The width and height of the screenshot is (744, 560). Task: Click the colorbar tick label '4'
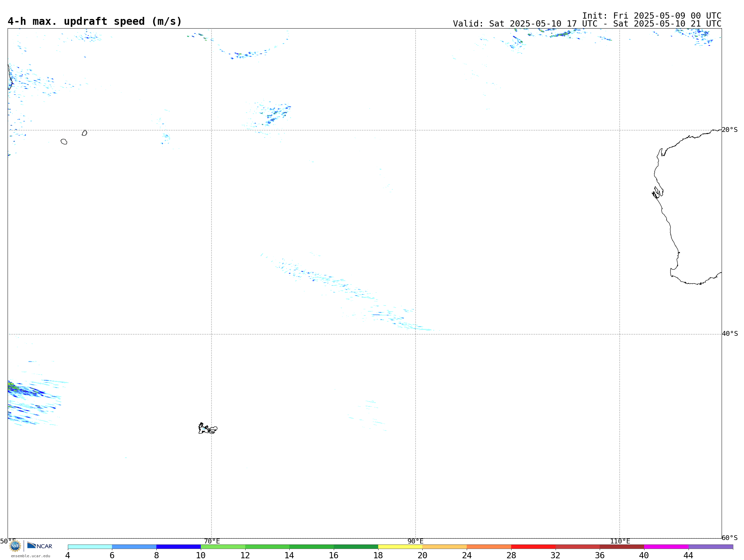[x=68, y=555]
